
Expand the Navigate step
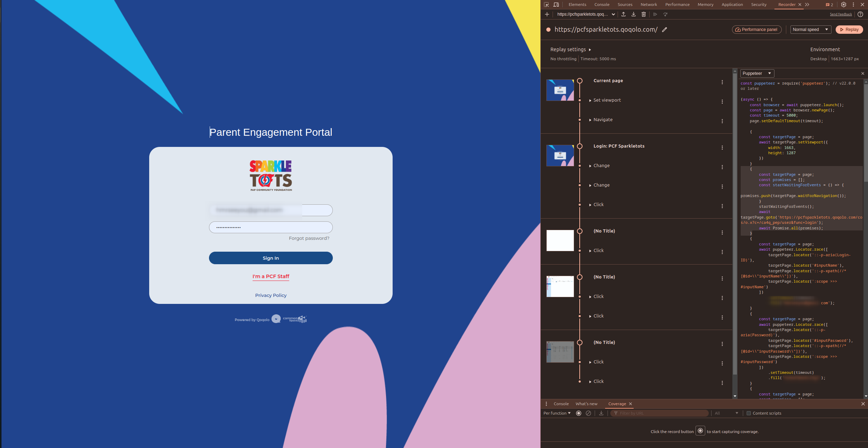[x=603, y=120]
